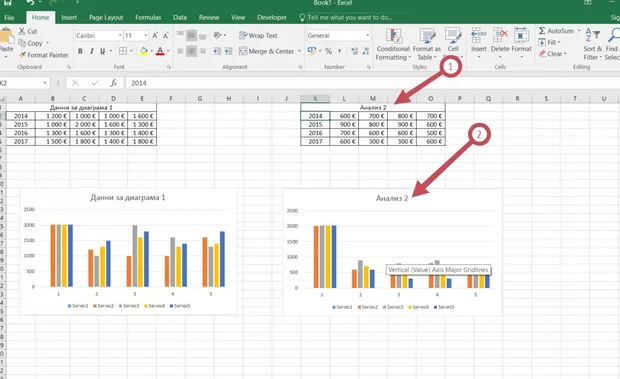The height and width of the screenshot is (379, 620).
Task: Click the Increase Font Size icon
Action: pyautogui.click(x=155, y=36)
